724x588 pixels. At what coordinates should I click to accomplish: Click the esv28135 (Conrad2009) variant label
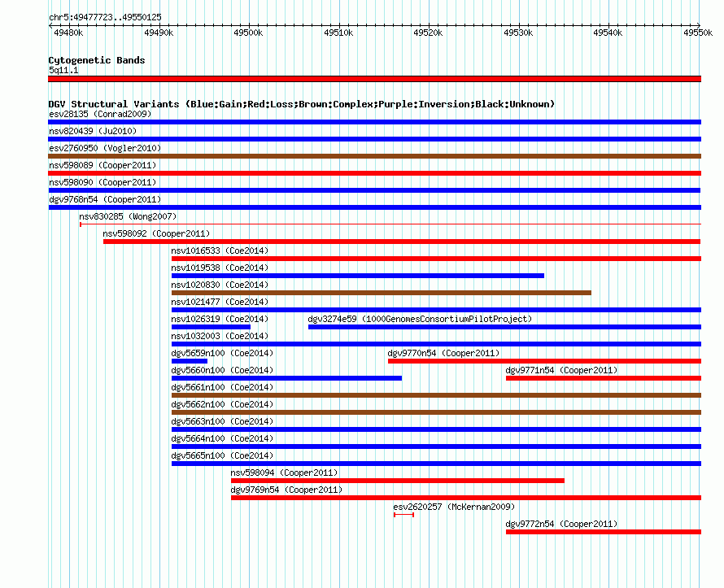coord(100,114)
